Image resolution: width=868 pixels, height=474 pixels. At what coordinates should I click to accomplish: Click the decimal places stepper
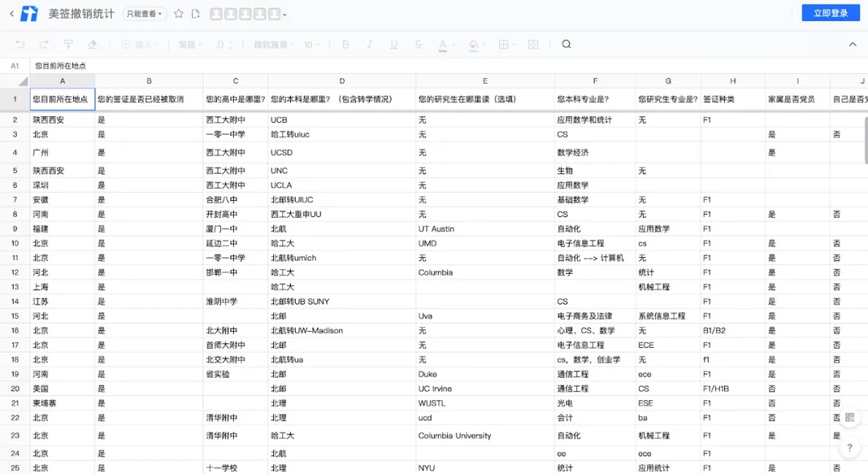pyautogui.click(x=224, y=44)
